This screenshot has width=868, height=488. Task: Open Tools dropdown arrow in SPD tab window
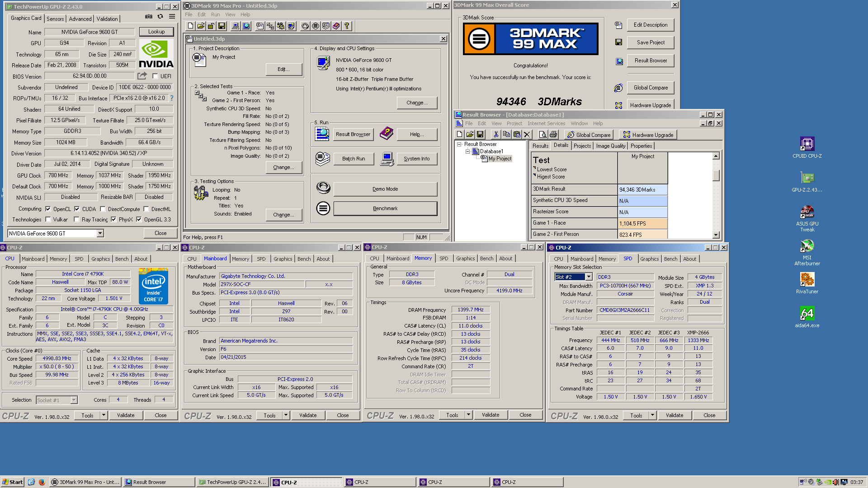pyautogui.click(x=652, y=415)
